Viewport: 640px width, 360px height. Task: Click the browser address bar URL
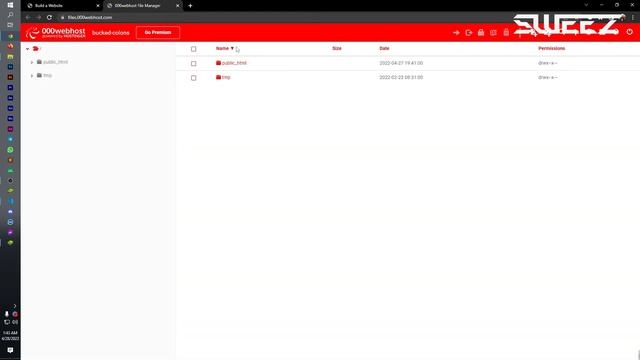tap(90, 18)
